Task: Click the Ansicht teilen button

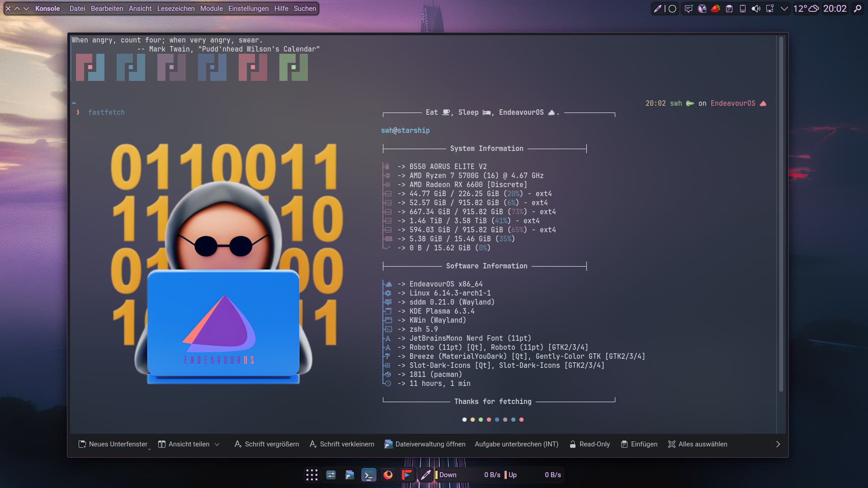Action: pos(184,444)
